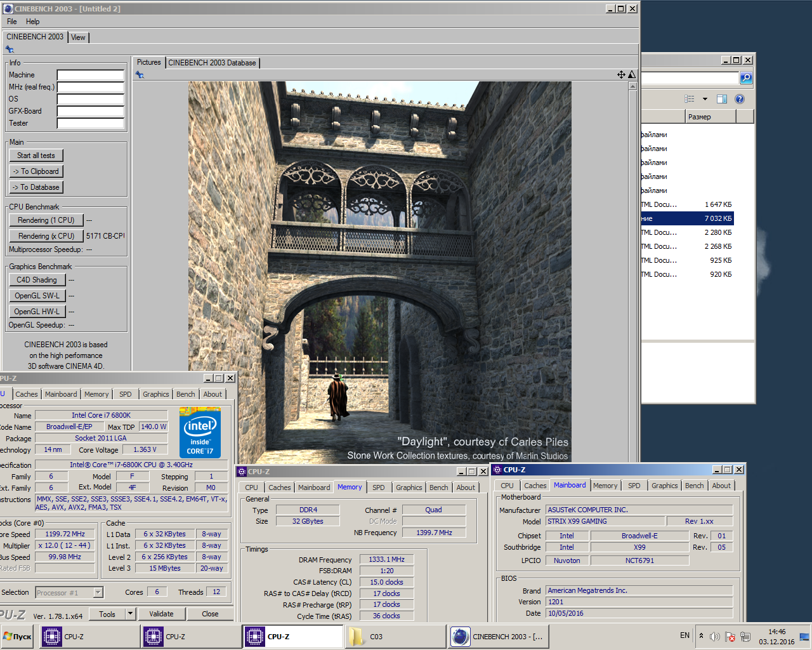This screenshot has width=812, height=650.
Task: Open Graphics tab in Memory CPU-Z window
Action: 409,487
